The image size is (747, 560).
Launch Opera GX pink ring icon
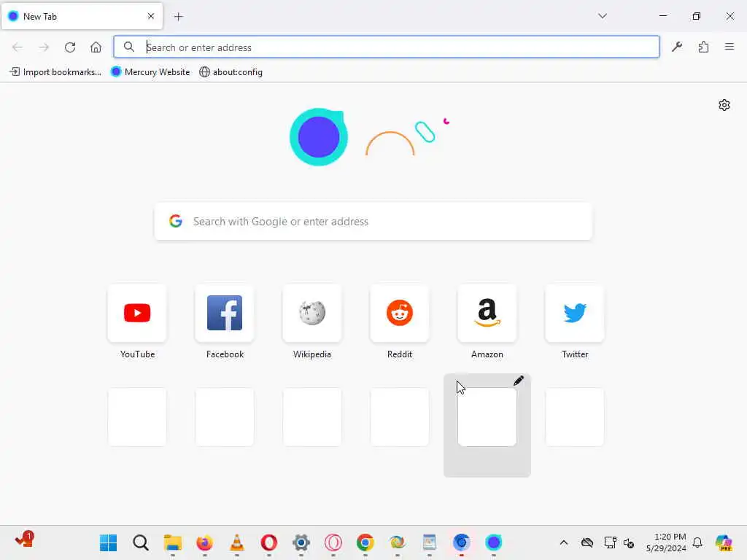coord(333,542)
